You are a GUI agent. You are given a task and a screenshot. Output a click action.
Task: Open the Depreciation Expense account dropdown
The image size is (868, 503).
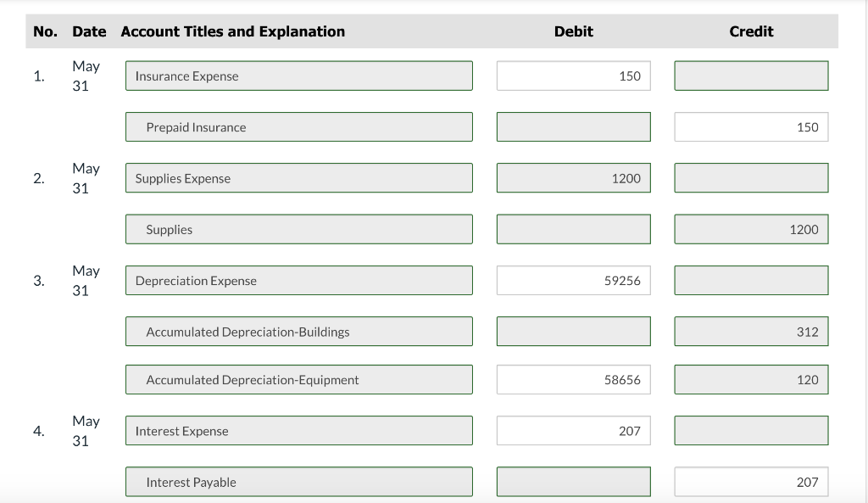(x=298, y=280)
